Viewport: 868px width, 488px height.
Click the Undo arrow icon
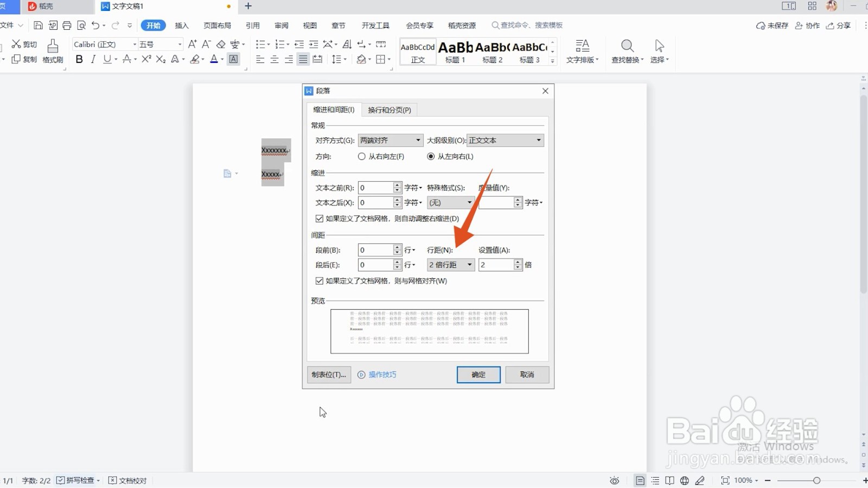coord(95,25)
